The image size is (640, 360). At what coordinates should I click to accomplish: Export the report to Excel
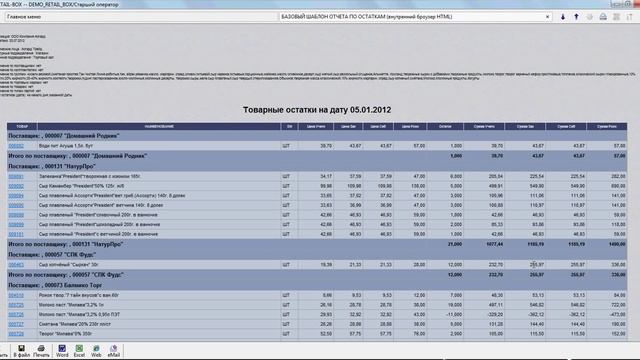[79, 351]
